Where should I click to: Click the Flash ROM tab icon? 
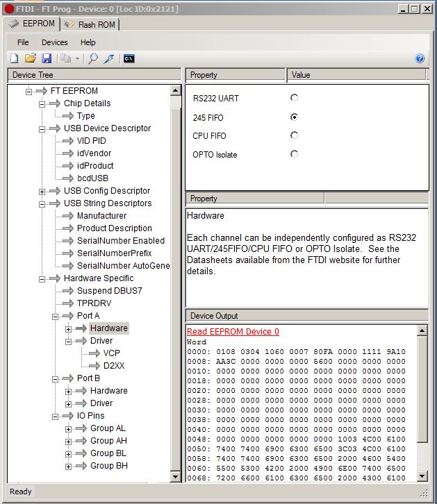[x=69, y=24]
